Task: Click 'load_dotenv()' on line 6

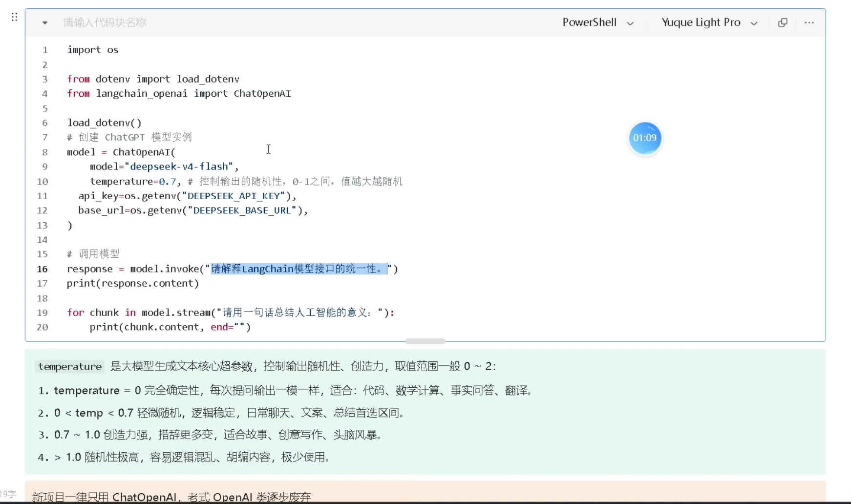Action: [x=104, y=123]
